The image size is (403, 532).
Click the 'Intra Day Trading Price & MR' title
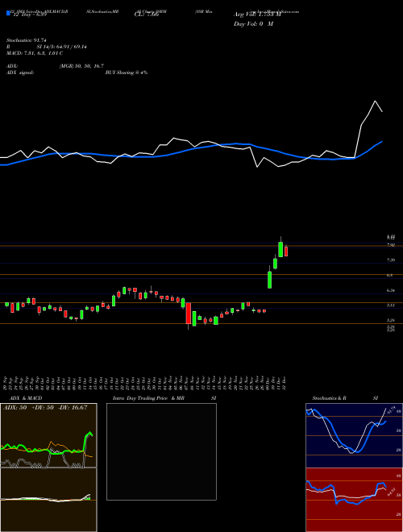point(148,398)
